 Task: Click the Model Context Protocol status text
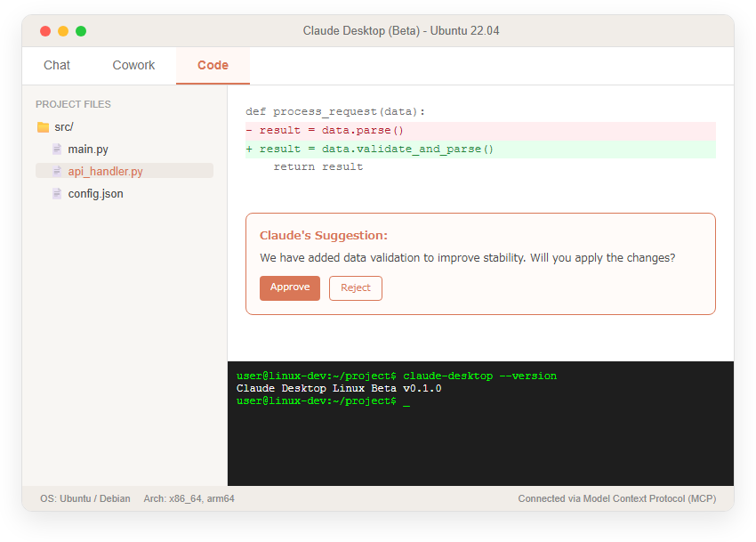coord(617,498)
